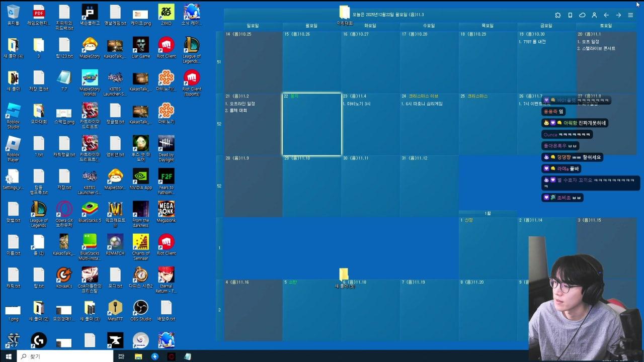Select the PDF file desktop icon
644x362 pixels.
point(39,15)
